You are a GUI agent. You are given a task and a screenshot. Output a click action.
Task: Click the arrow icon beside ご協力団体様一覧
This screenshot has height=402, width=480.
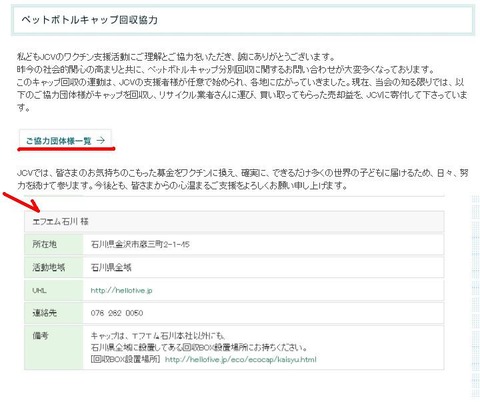coord(101,141)
